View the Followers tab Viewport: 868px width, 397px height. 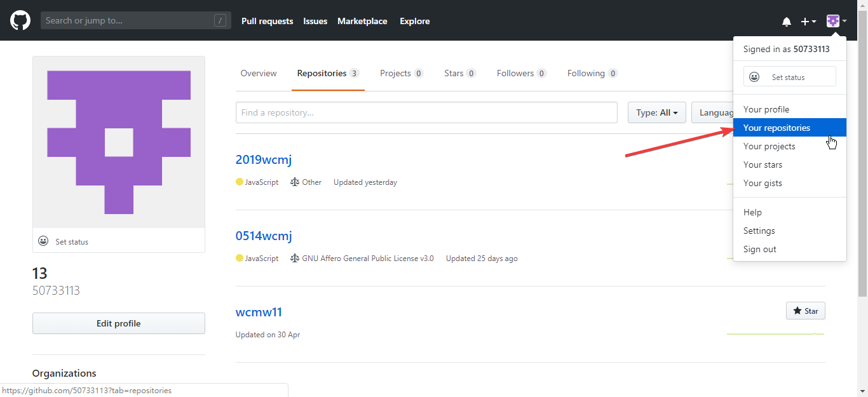pyautogui.click(x=522, y=73)
